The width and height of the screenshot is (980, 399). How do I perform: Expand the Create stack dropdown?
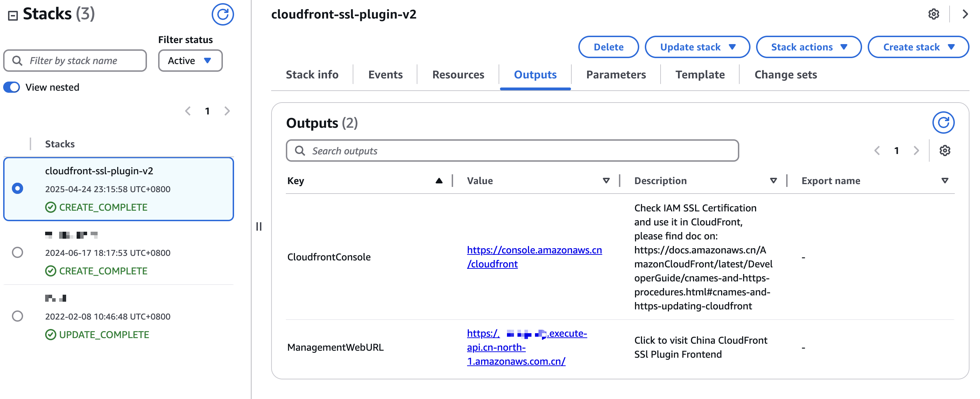[x=918, y=47]
